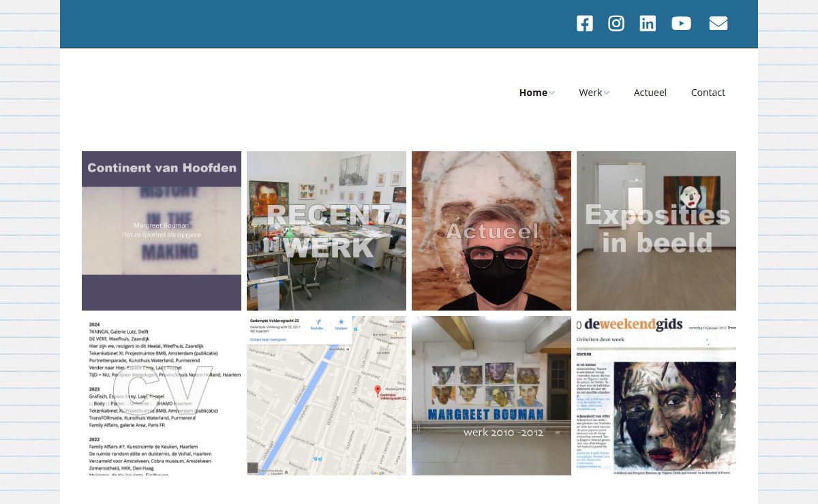This screenshot has height=504, width=818.
Task: Open the De Weekendgids newspaper tile
Action: (x=656, y=396)
